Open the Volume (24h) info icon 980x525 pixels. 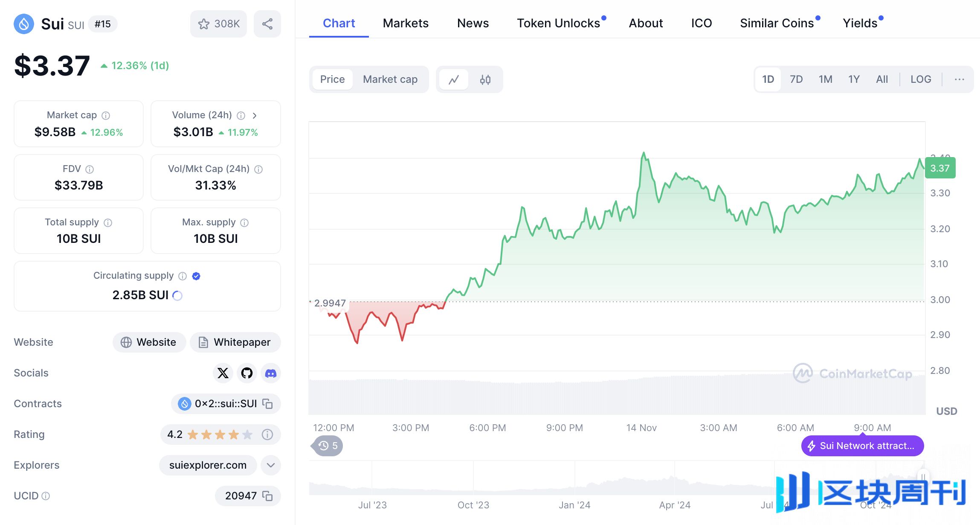tap(241, 116)
